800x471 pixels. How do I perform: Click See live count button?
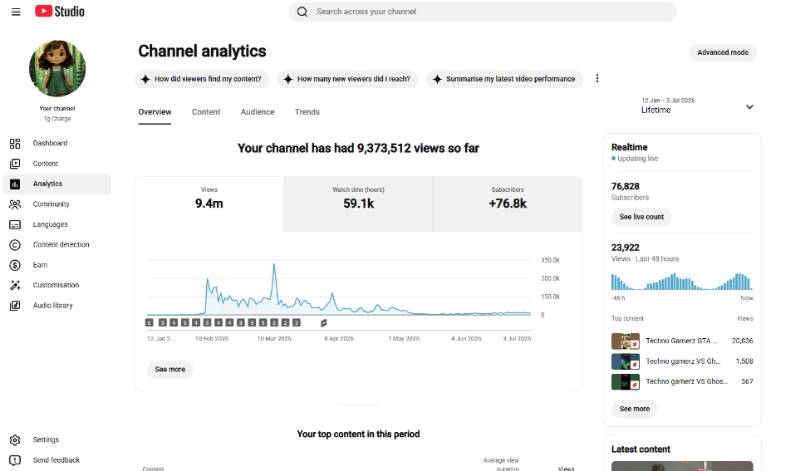pyautogui.click(x=641, y=217)
